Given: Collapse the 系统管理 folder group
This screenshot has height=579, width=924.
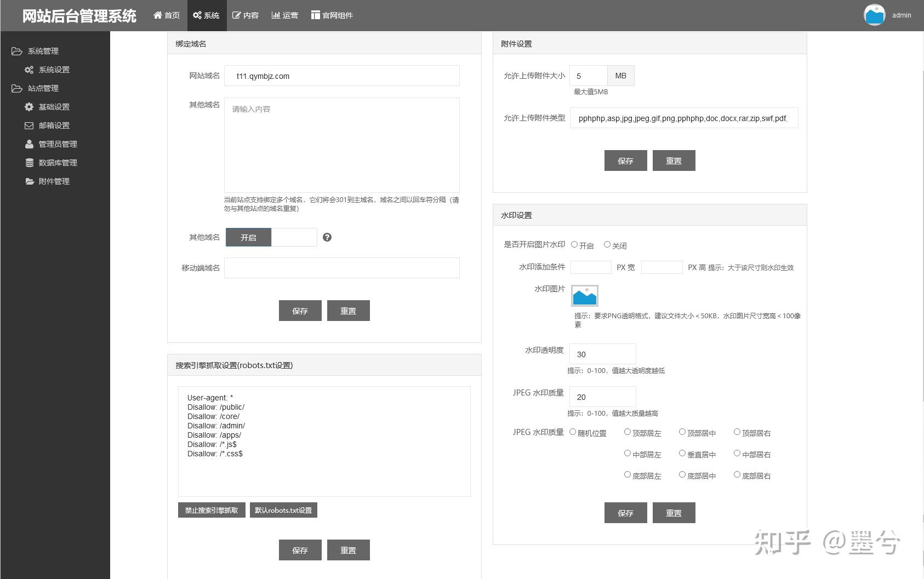Looking at the screenshot, I should coord(35,51).
